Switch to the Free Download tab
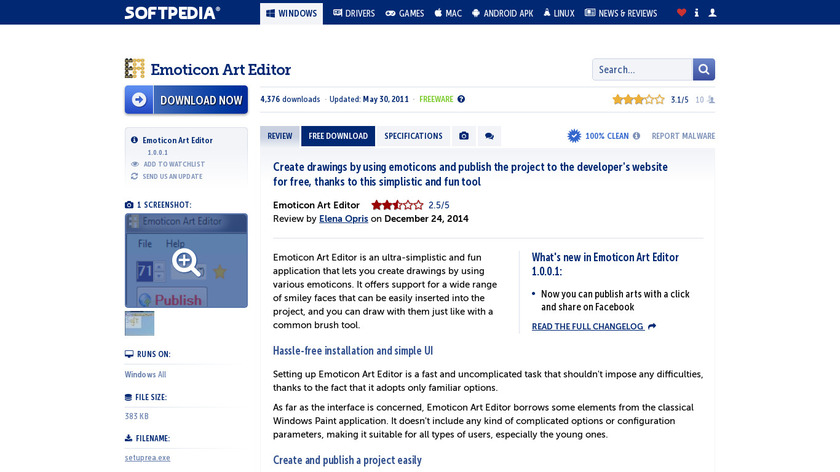The height and width of the screenshot is (472, 840). tap(338, 136)
